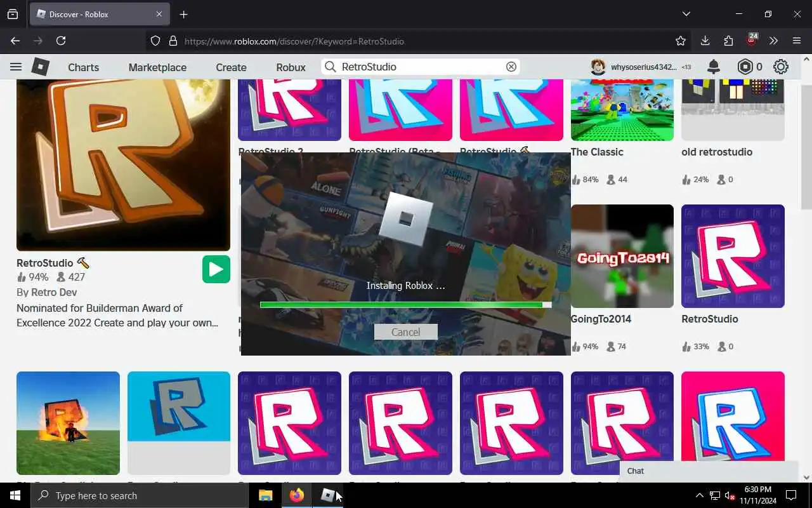Cancel the Roblox installation
The width and height of the screenshot is (812, 508).
pos(405,332)
